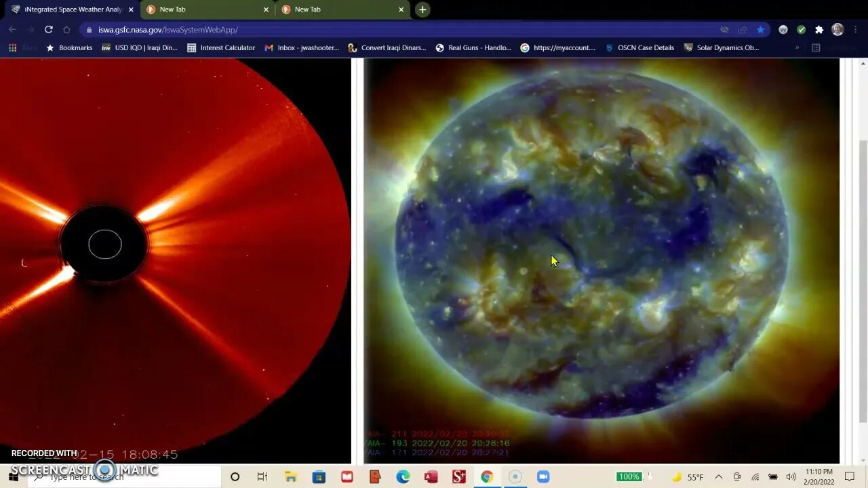Reload the current page
This screenshot has height=488, width=868.
pos(48,29)
